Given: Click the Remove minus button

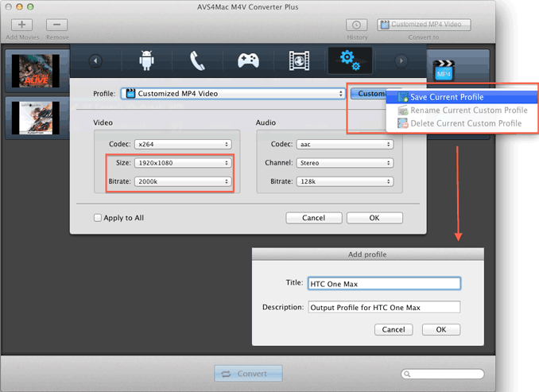Looking at the screenshot, I should pos(56,25).
